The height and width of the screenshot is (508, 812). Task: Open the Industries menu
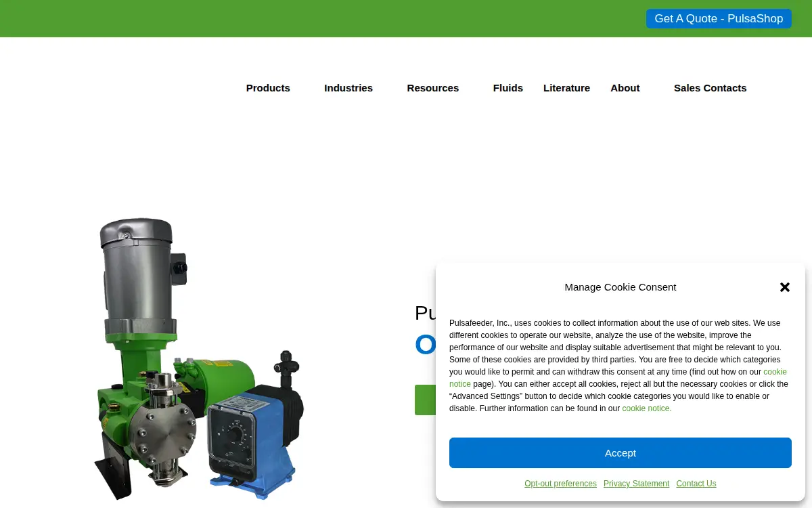(348, 88)
